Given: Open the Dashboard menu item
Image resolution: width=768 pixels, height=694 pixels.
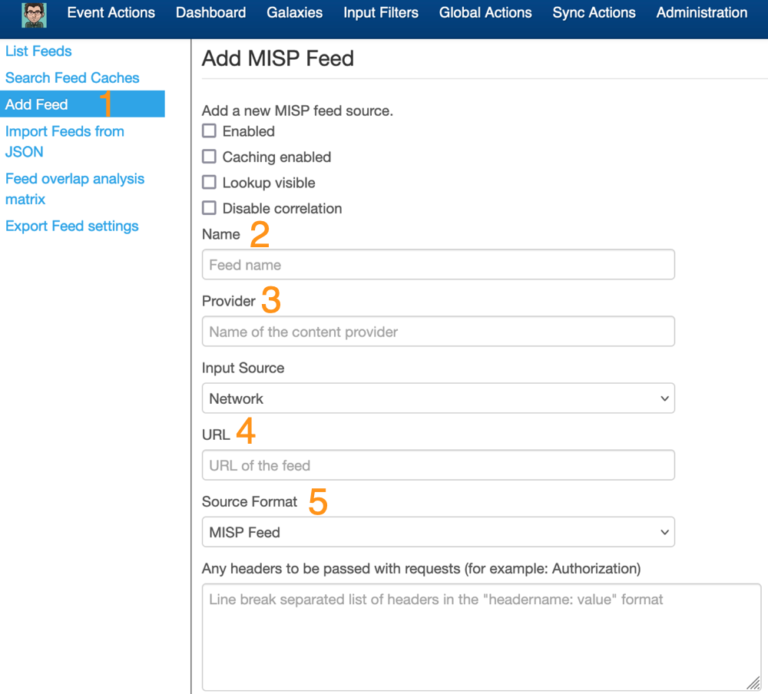Looking at the screenshot, I should tap(211, 13).
